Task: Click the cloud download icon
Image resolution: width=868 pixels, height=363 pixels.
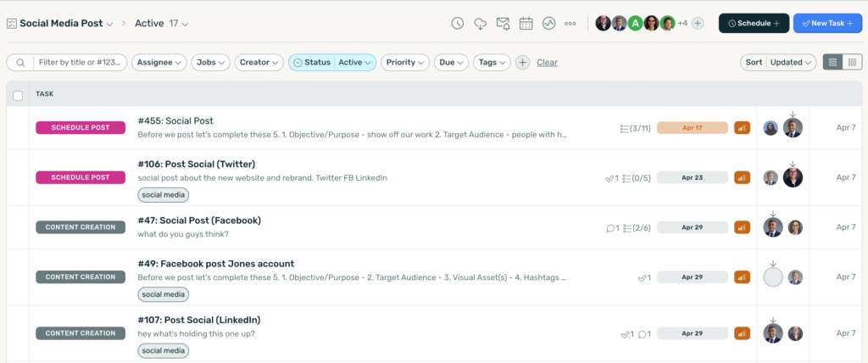Action: coord(481,24)
